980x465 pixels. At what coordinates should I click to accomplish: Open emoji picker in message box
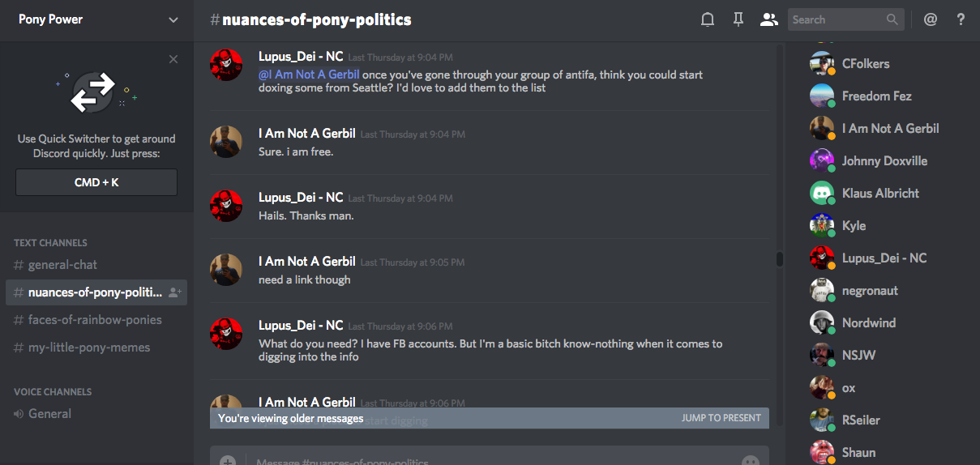tap(751, 461)
